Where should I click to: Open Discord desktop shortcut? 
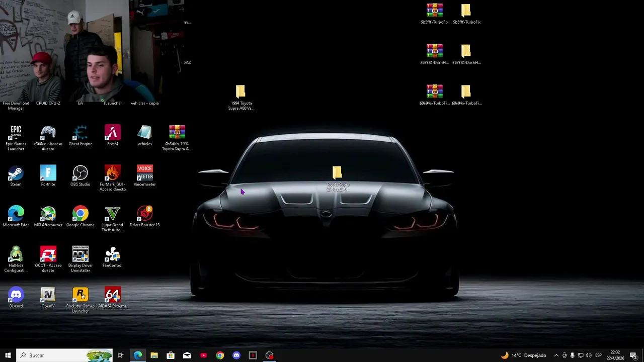point(16,298)
